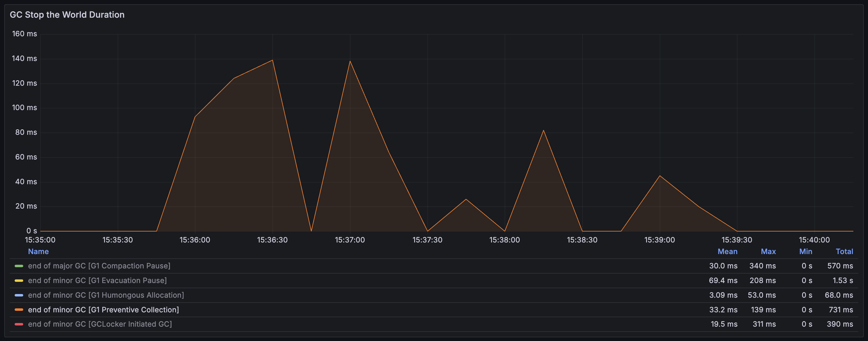868x341 pixels.
Task: Toggle series end of minor GC [G1 Humongous Allocation]
Action: click(x=106, y=295)
